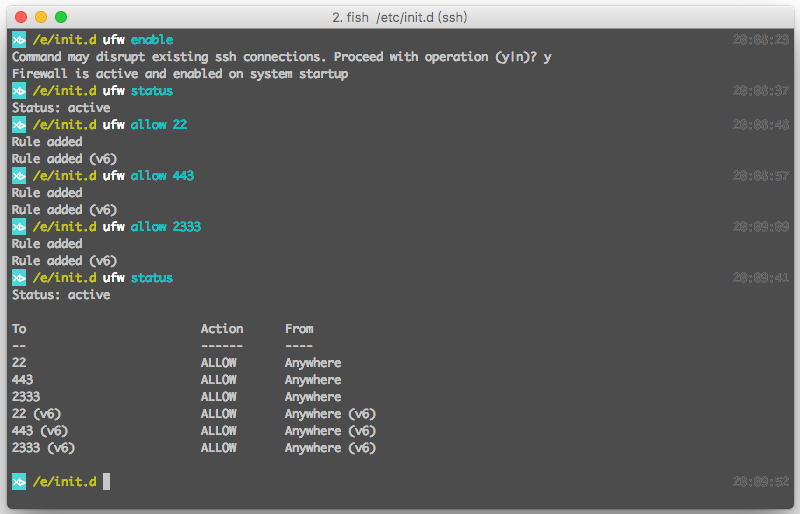Click the prompt icon before 'ufw allow 443'
Image resolution: width=800 pixels, height=514 pixels.
(19, 176)
